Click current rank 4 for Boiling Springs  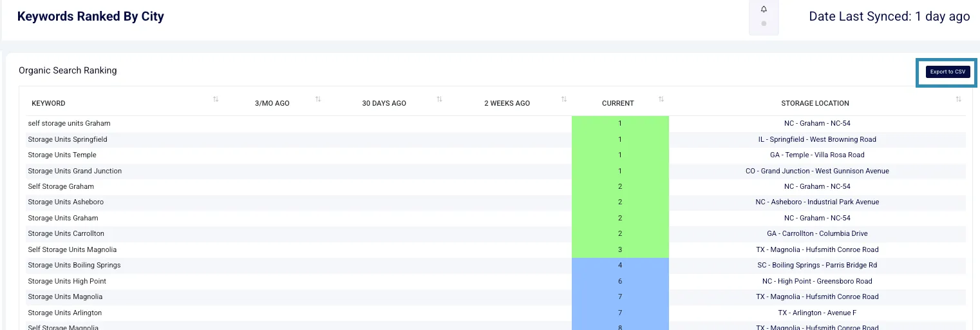point(620,265)
